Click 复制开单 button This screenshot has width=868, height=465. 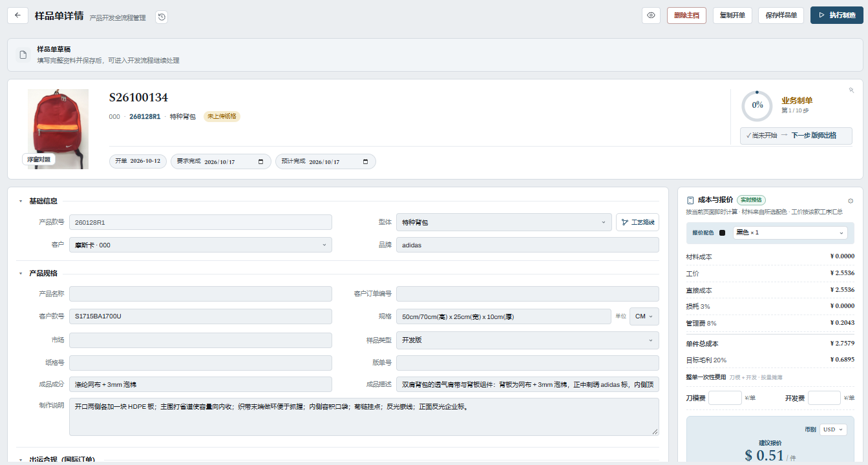[x=732, y=15]
